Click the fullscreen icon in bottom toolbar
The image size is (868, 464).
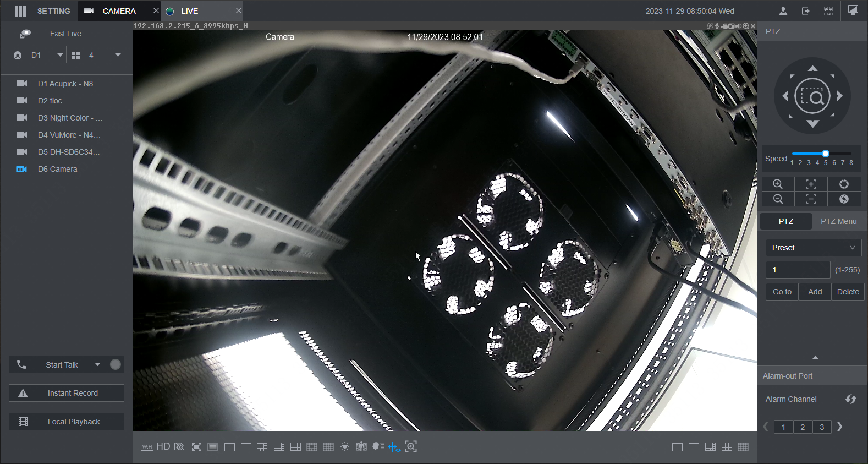(x=196, y=447)
